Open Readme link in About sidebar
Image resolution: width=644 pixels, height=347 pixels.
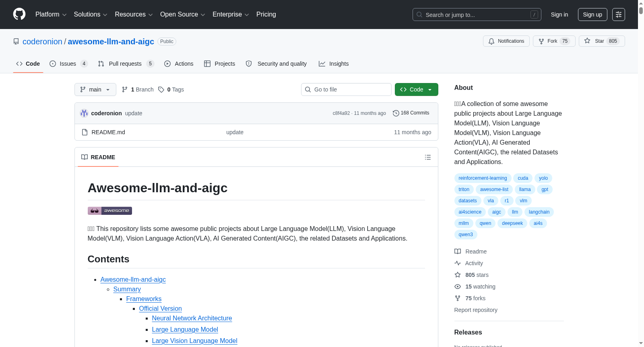point(471,251)
